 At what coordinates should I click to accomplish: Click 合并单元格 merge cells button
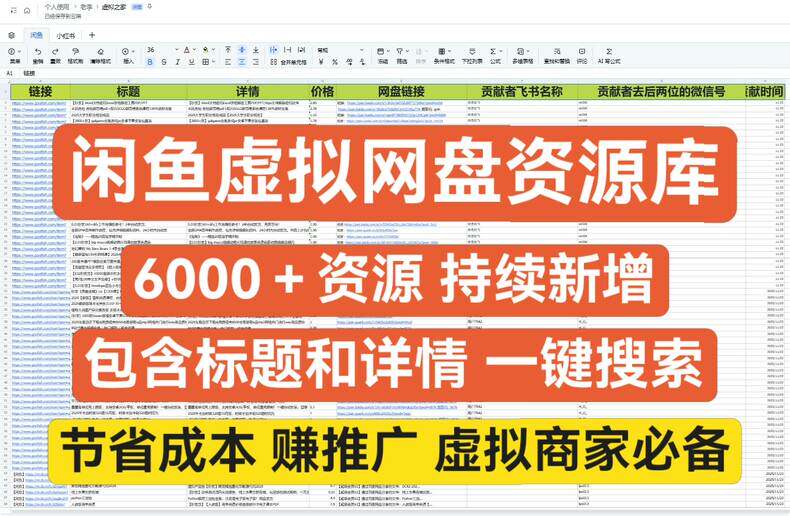288,61
